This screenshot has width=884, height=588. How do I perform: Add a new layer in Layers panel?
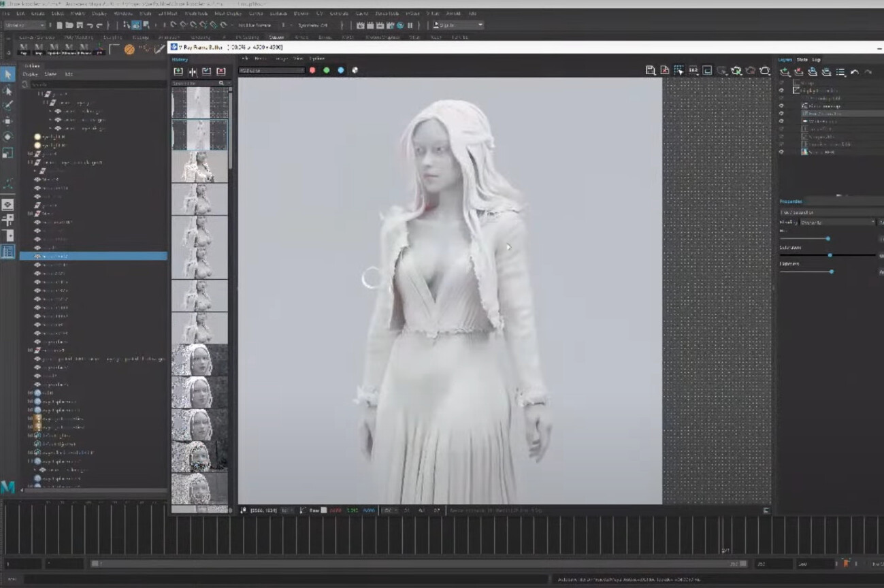(785, 72)
